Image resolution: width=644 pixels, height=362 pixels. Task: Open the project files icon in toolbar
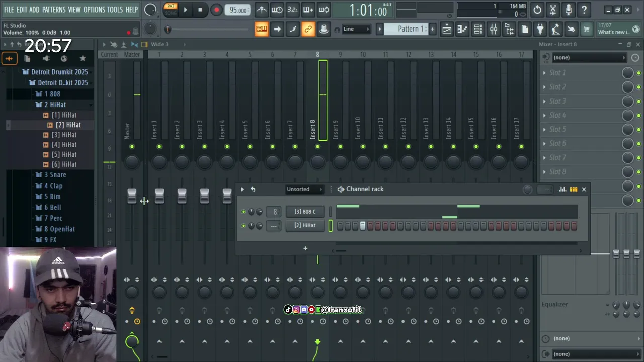pyautogui.click(x=525, y=29)
